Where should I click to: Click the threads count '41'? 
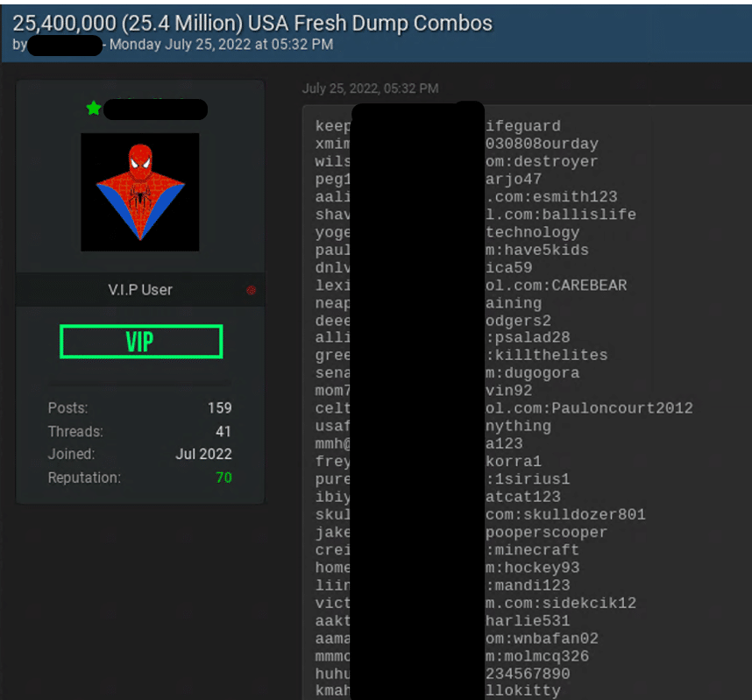(x=223, y=432)
